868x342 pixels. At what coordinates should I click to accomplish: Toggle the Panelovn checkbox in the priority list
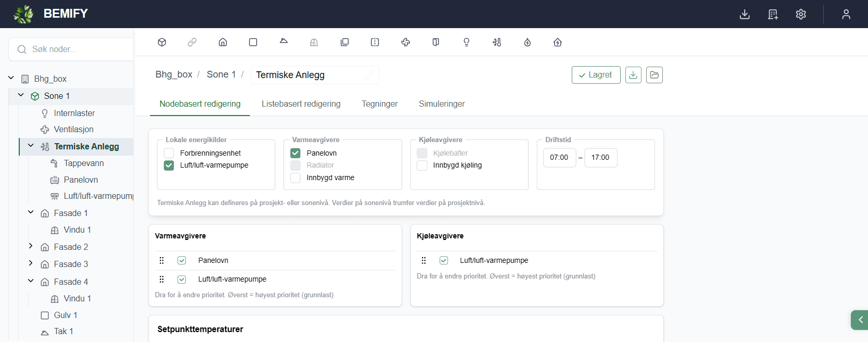tap(182, 260)
